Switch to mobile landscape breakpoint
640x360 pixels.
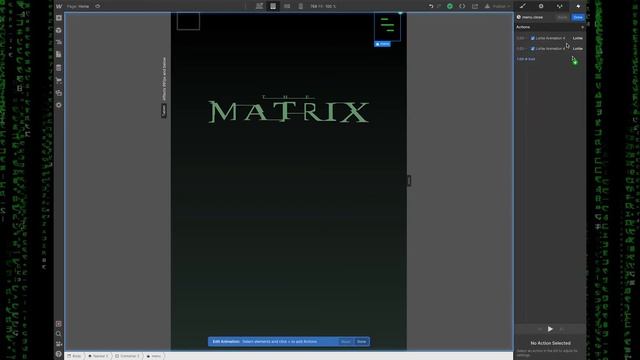(287, 6)
